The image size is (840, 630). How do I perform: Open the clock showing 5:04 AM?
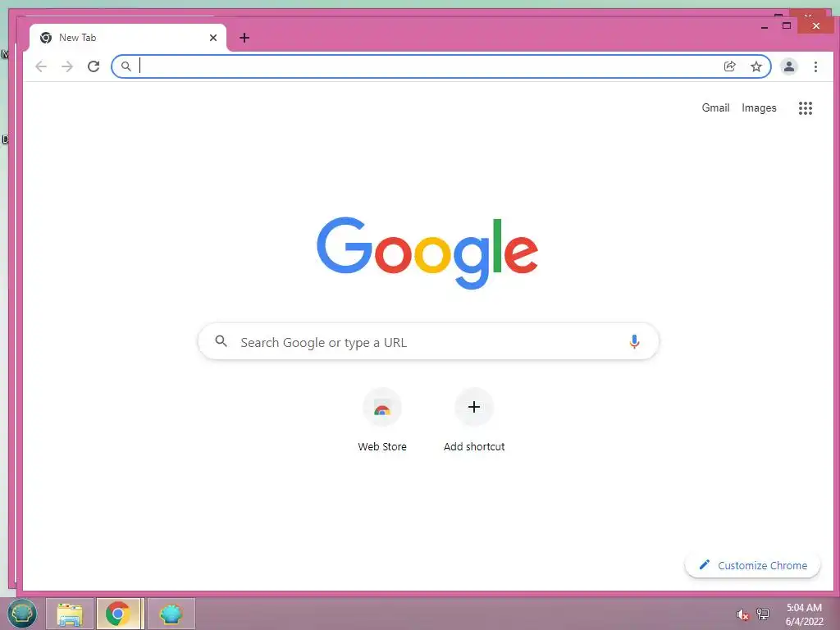point(804,614)
